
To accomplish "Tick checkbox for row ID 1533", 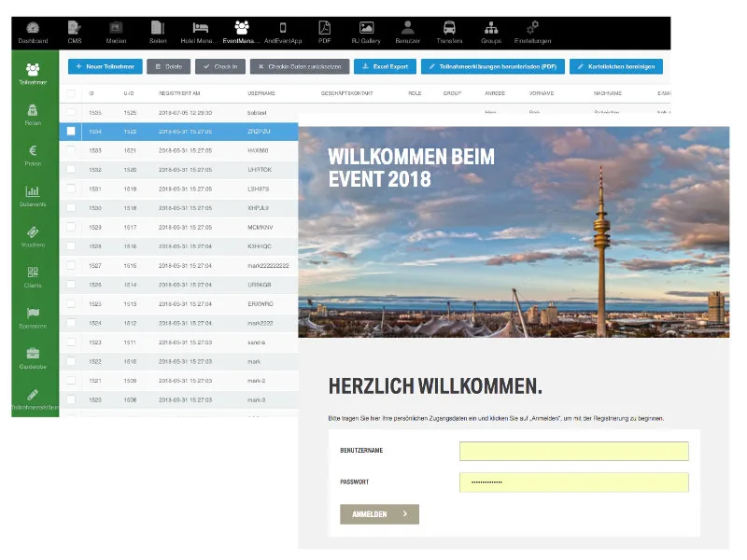I will (x=71, y=150).
